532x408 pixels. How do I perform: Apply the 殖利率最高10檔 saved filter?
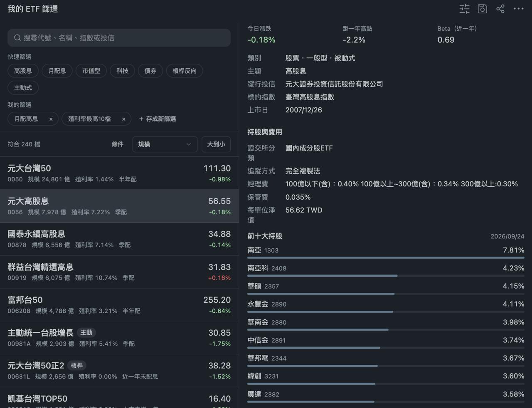click(x=89, y=119)
